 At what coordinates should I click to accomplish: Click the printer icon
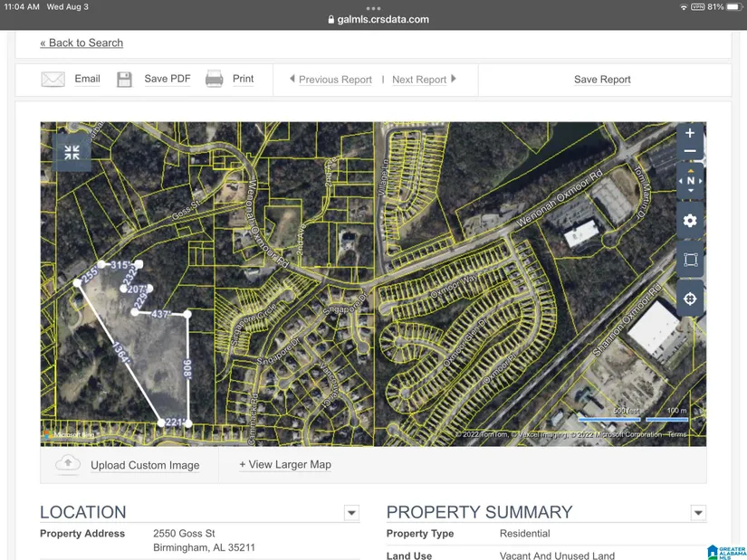pos(214,80)
